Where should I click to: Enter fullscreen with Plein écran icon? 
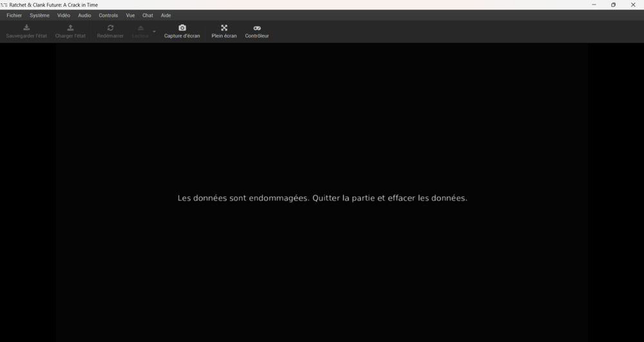(224, 28)
